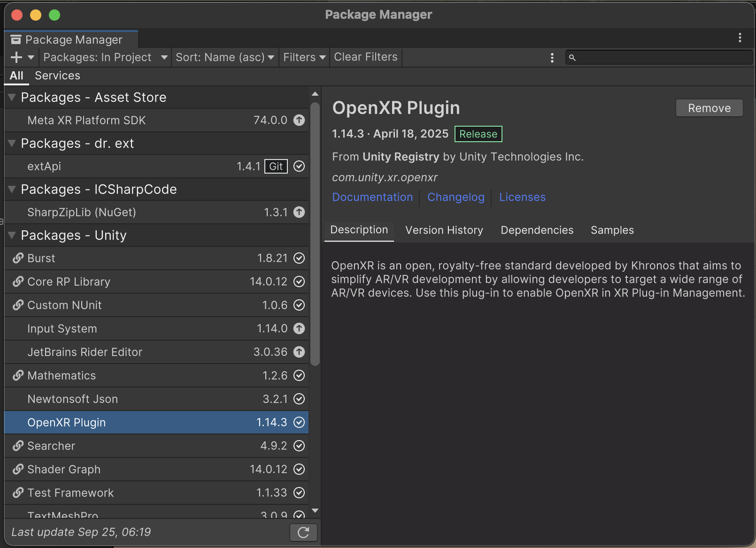Click SharpZipLib update-available arrow icon
This screenshot has width=756, height=548.
tap(299, 213)
